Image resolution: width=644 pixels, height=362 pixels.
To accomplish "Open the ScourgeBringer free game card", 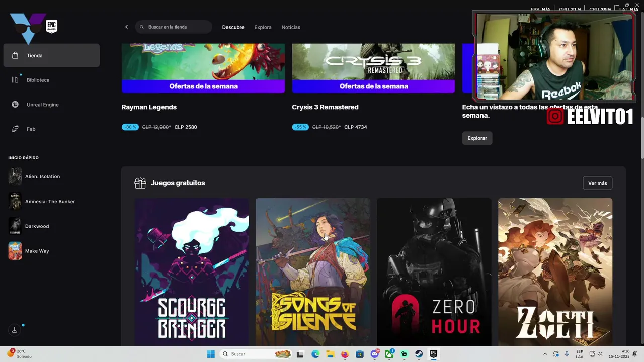I will [x=192, y=271].
